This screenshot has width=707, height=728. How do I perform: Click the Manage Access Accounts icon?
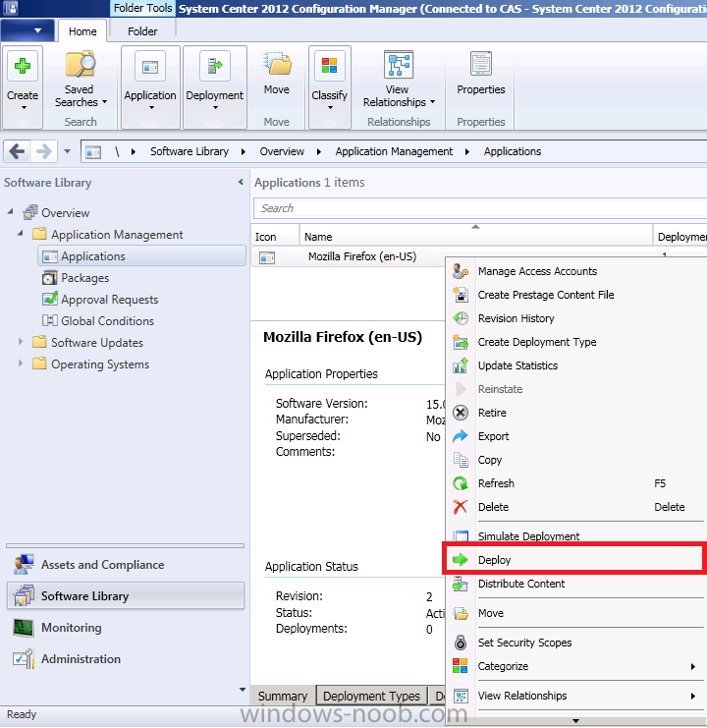(x=461, y=271)
